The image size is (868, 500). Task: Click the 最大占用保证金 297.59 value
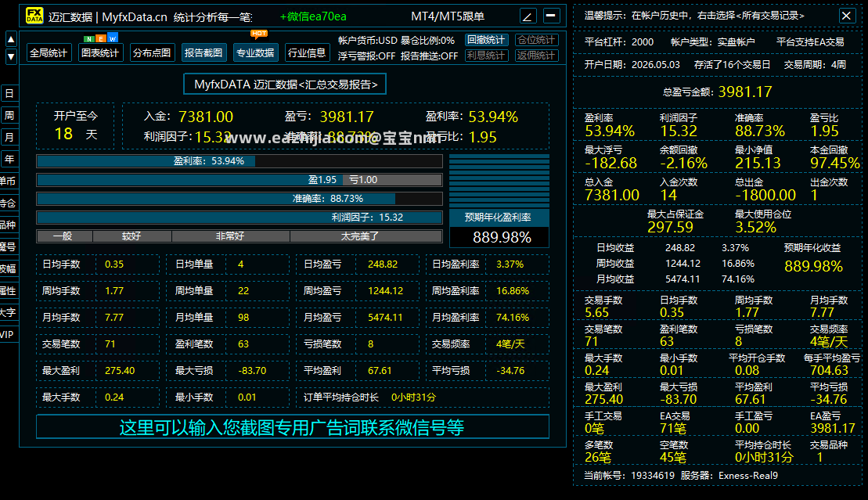tap(671, 227)
